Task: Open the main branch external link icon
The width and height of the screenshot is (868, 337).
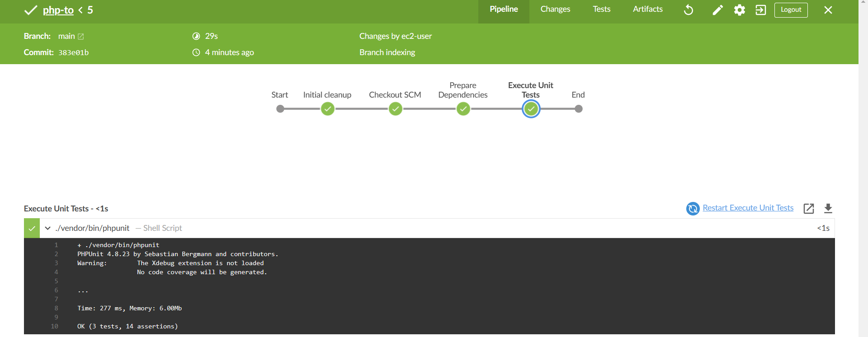Action: [x=81, y=37]
